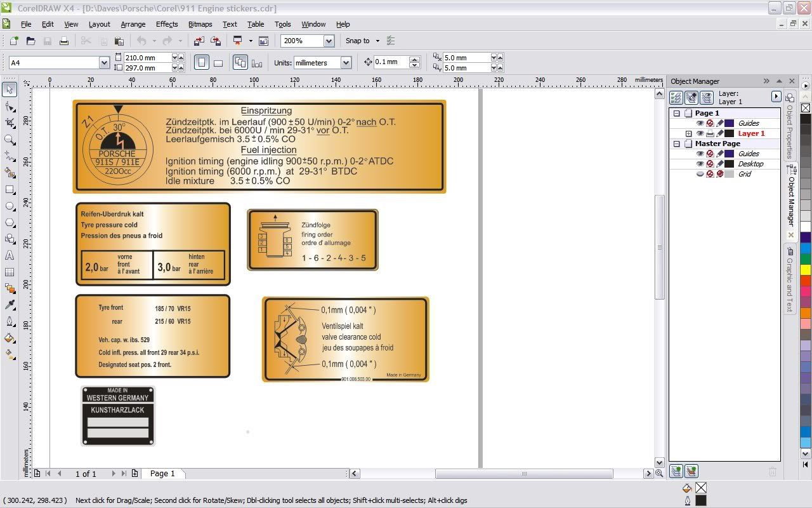812x508 pixels.
Task: Open the Arrange menu
Action: click(133, 24)
